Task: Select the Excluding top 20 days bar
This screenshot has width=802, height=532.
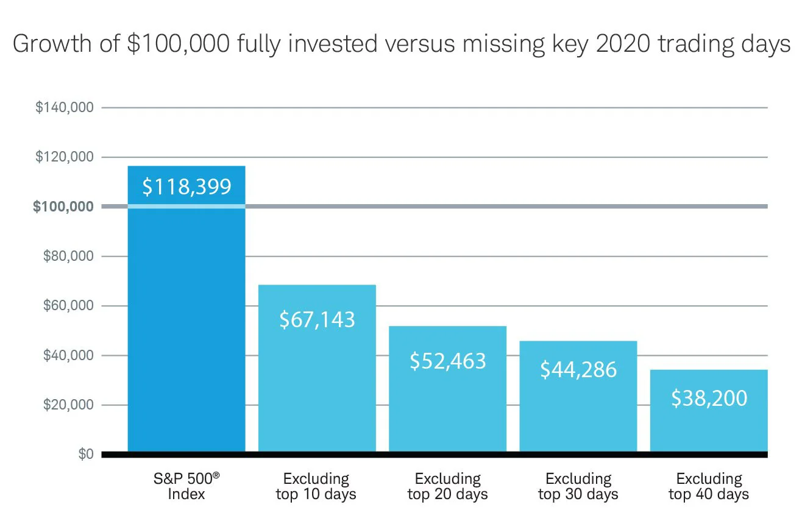Action: click(x=448, y=389)
